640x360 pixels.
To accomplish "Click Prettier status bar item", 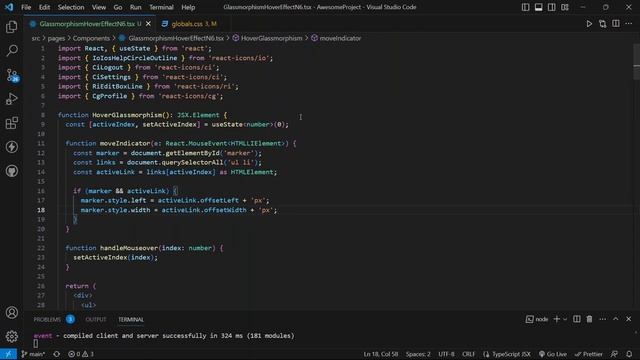I will click(x=589, y=354).
